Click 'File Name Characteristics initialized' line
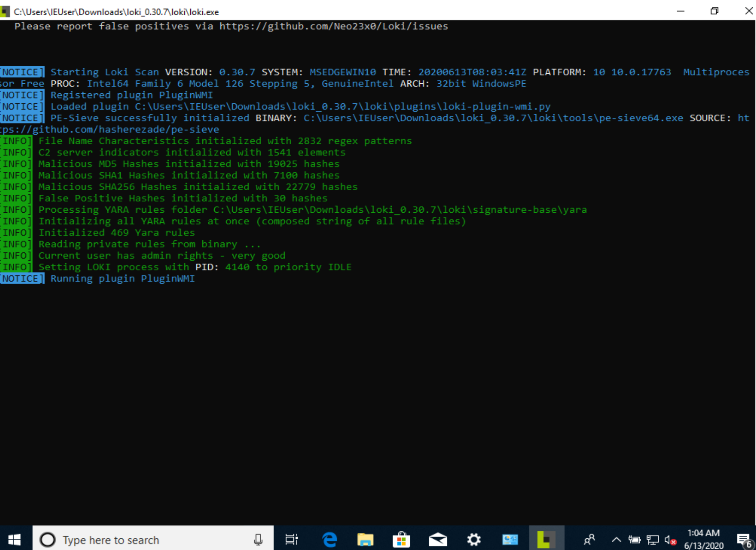 point(225,141)
